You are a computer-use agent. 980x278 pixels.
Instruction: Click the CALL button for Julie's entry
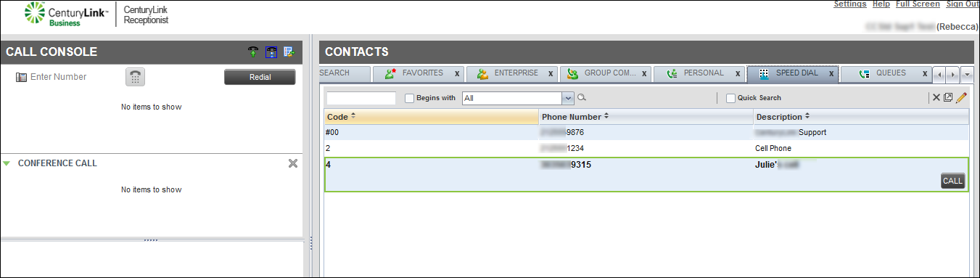(x=952, y=181)
